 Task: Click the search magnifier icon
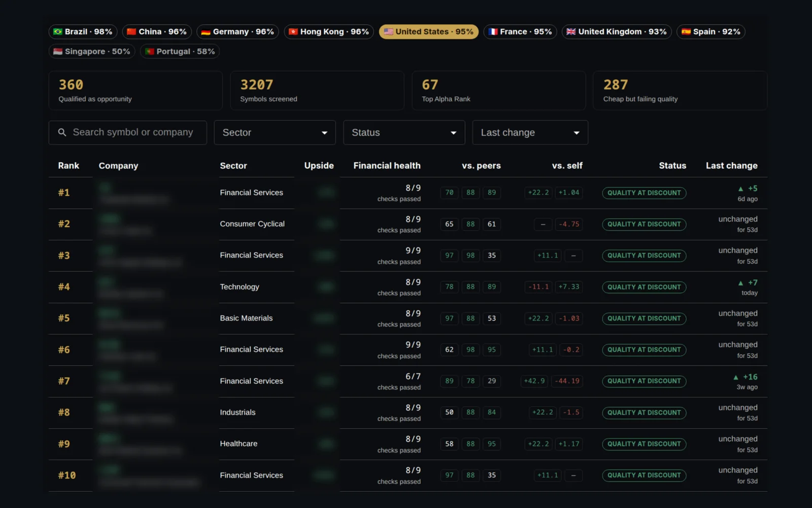point(62,133)
